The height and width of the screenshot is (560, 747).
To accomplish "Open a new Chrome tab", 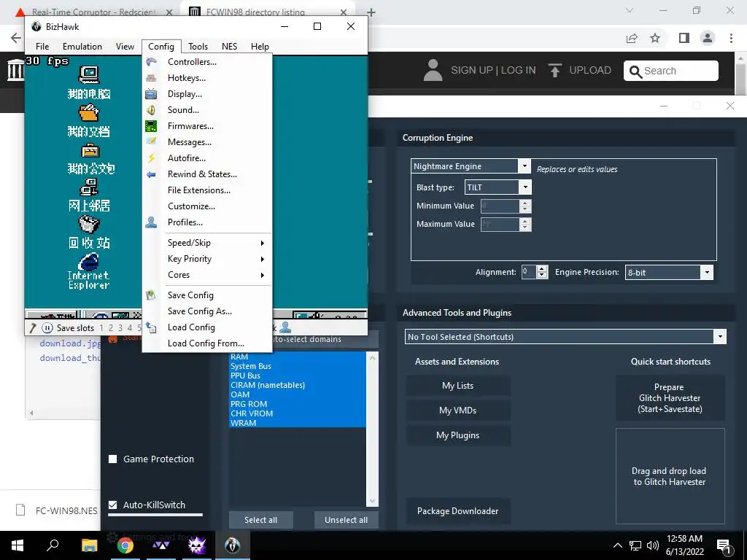I will point(371,12).
